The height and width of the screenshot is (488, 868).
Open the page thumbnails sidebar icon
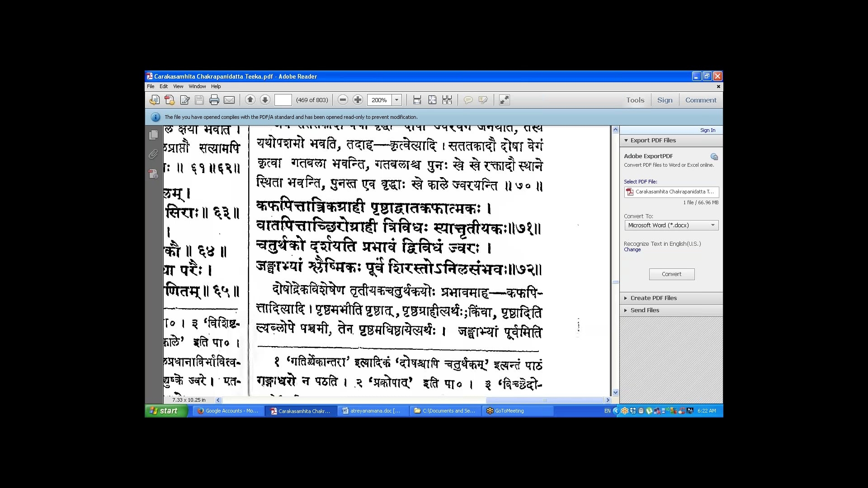(154, 135)
